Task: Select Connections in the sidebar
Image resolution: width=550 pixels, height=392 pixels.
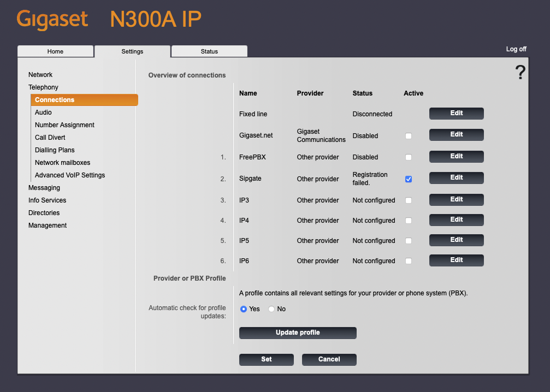Action: point(84,99)
